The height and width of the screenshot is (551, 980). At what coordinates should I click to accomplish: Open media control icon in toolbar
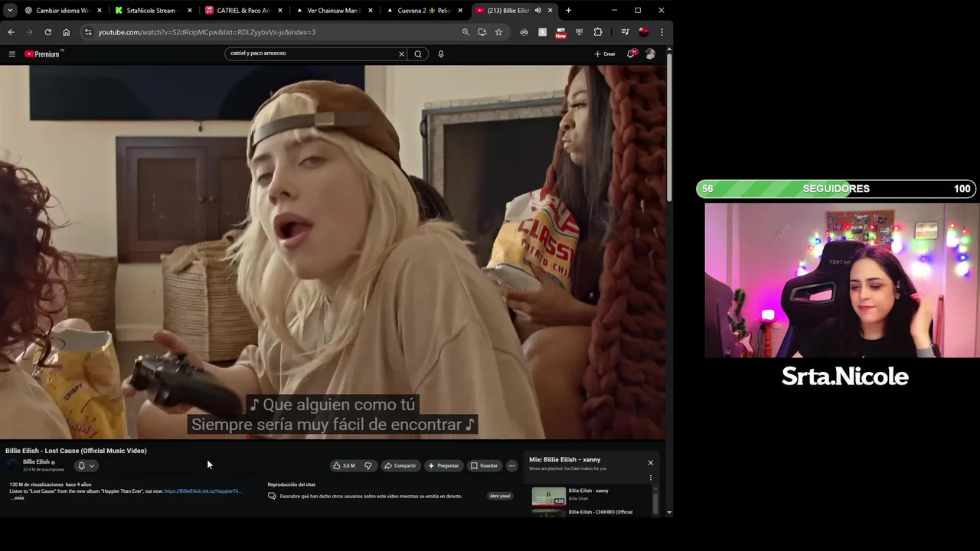coord(625,32)
